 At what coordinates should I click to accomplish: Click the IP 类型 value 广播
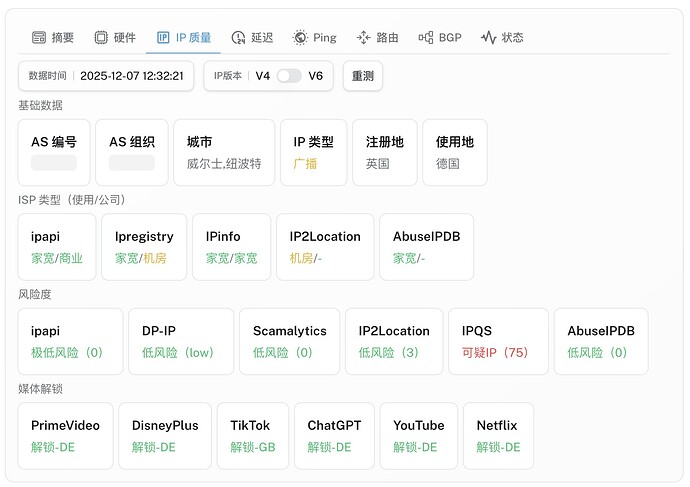[305, 164]
